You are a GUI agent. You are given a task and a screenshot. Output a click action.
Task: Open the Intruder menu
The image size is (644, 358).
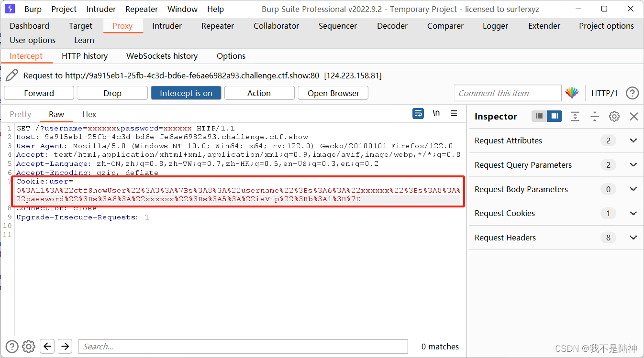[101, 9]
